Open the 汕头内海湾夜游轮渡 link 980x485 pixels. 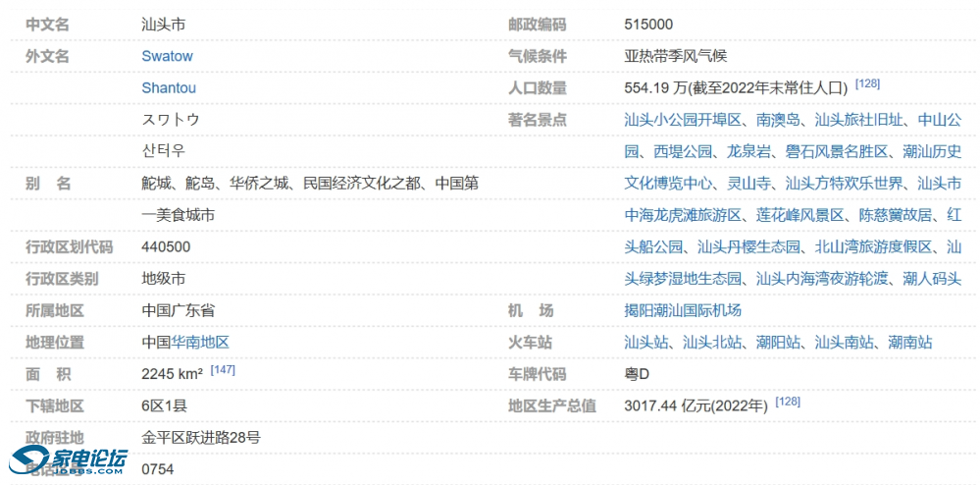coord(822,279)
